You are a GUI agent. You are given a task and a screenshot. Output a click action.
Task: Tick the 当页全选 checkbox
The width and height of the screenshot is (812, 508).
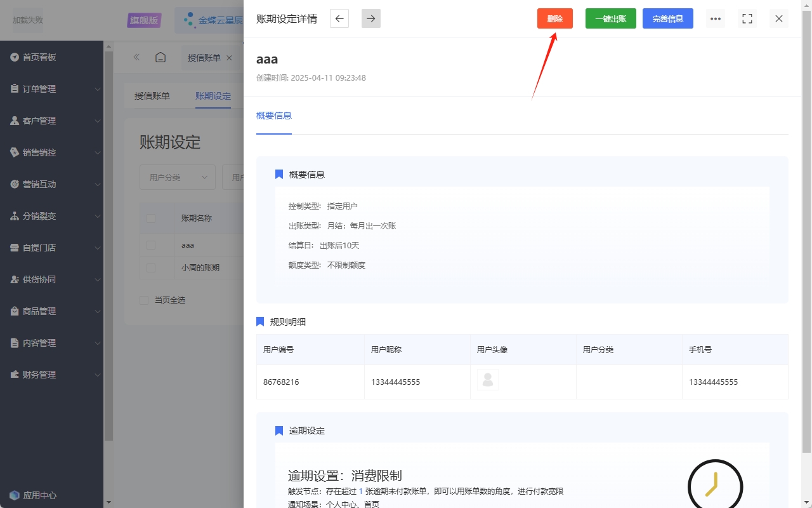(144, 300)
